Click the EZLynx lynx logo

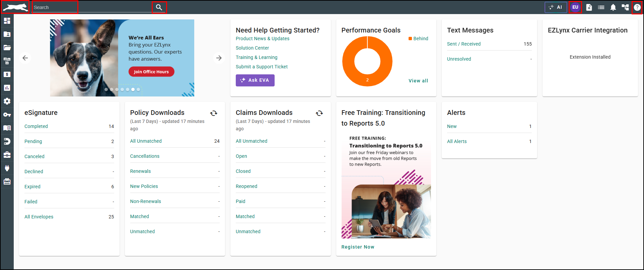(15, 7)
